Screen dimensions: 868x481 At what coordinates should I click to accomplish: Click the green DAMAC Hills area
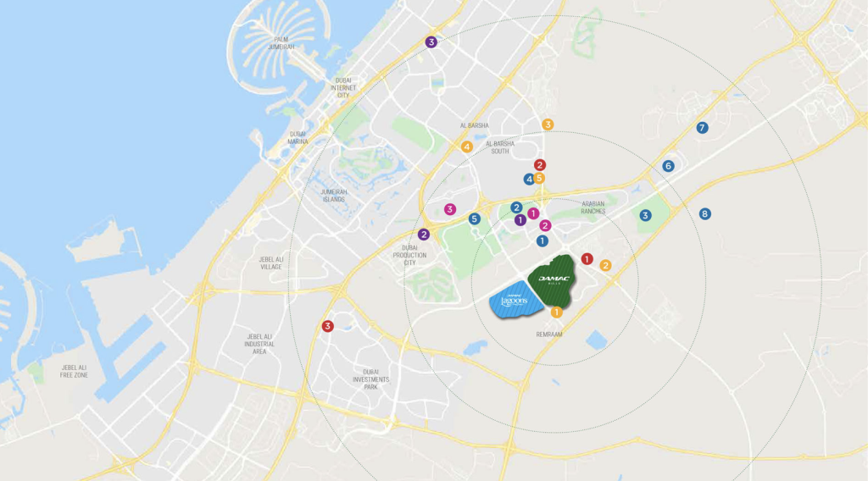pos(552,281)
